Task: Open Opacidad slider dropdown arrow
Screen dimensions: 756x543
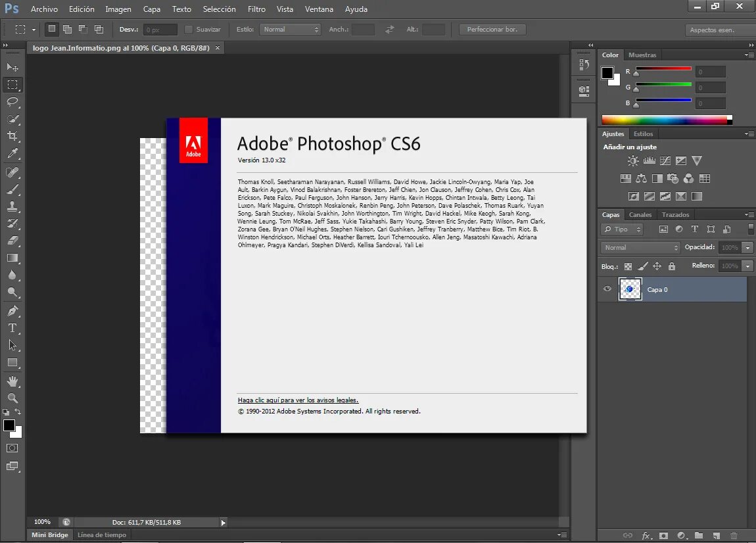Action: [x=748, y=248]
